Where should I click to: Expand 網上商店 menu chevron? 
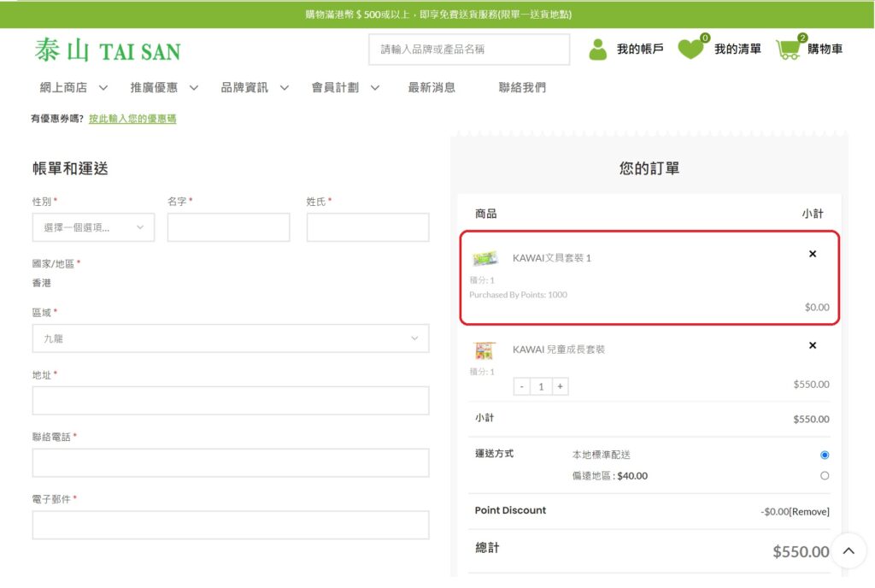point(103,87)
